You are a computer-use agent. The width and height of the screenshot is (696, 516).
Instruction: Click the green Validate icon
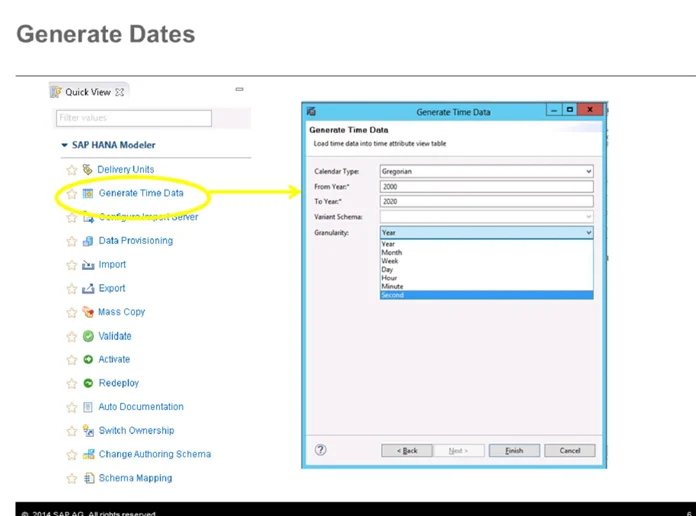point(88,336)
